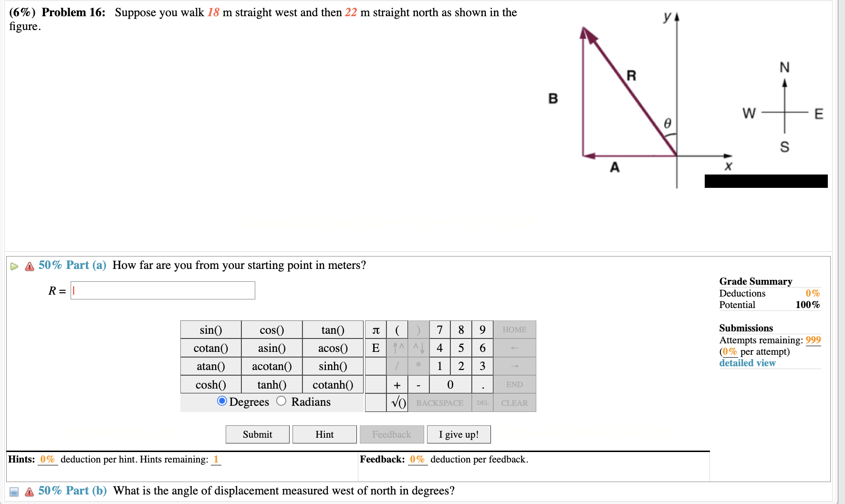
Task: Switch the angle mode to Radians
Action: (x=282, y=401)
